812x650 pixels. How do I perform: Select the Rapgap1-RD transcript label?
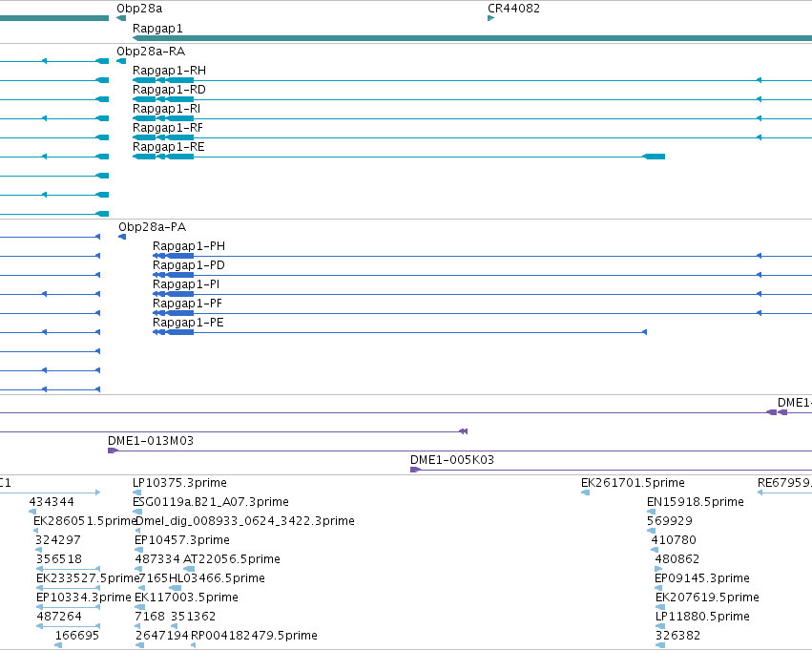click(x=169, y=90)
